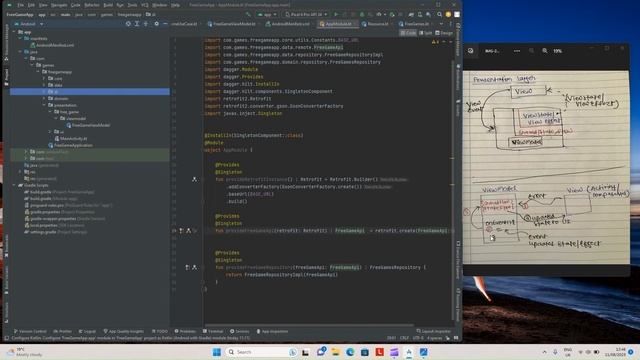Switch editor to Design view mode

pyautogui.click(x=444, y=33)
